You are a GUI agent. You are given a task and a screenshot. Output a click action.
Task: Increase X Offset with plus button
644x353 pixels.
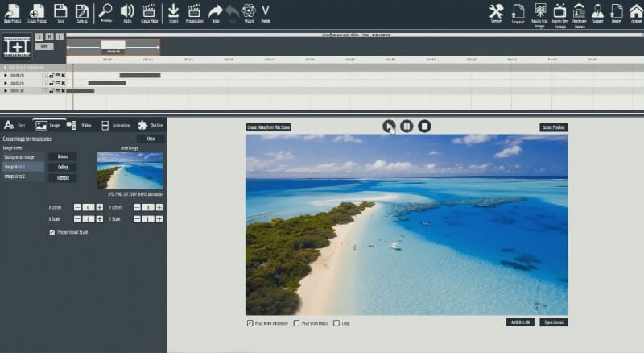point(99,207)
